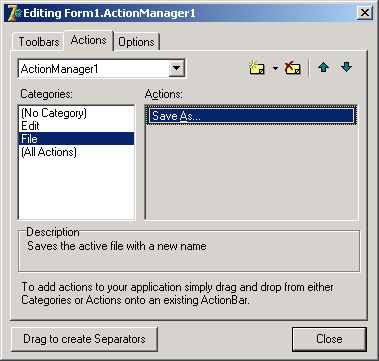The height and width of the screenshot is (361, 379).
Task: Expand the ActionManager1 combo box arrow
Action: tap(176, 69)
